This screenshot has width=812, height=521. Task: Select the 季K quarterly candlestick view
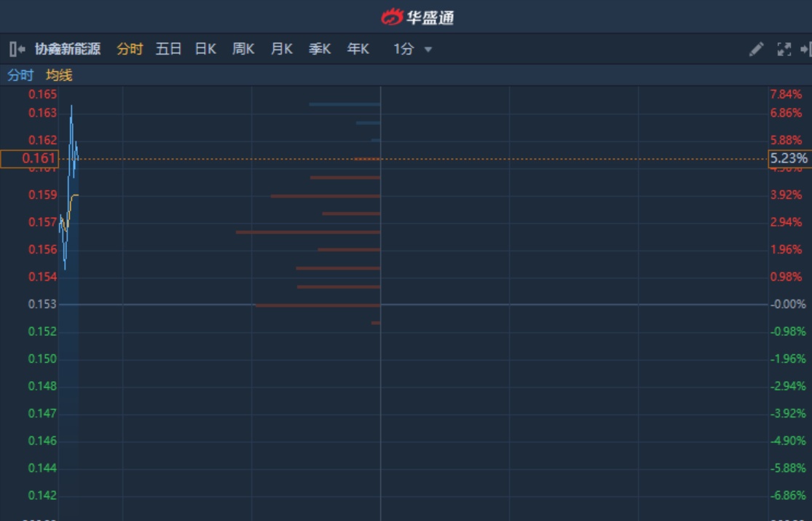pos(320,49)
